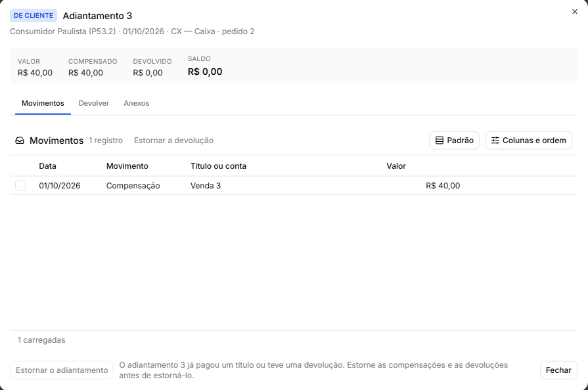Switch to the Devolver tab
The image size is (588, 390).
(x=94, y=103)
